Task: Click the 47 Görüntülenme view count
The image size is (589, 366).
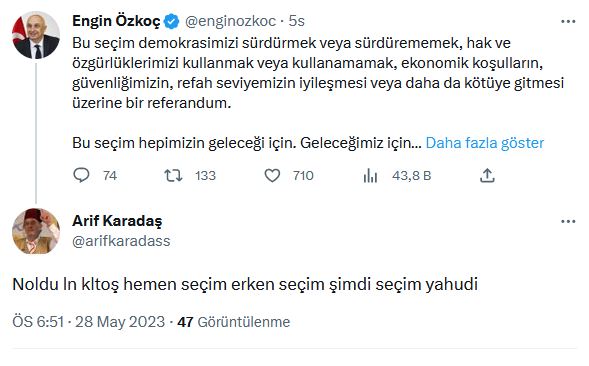Action: click(x=234, y=322)
